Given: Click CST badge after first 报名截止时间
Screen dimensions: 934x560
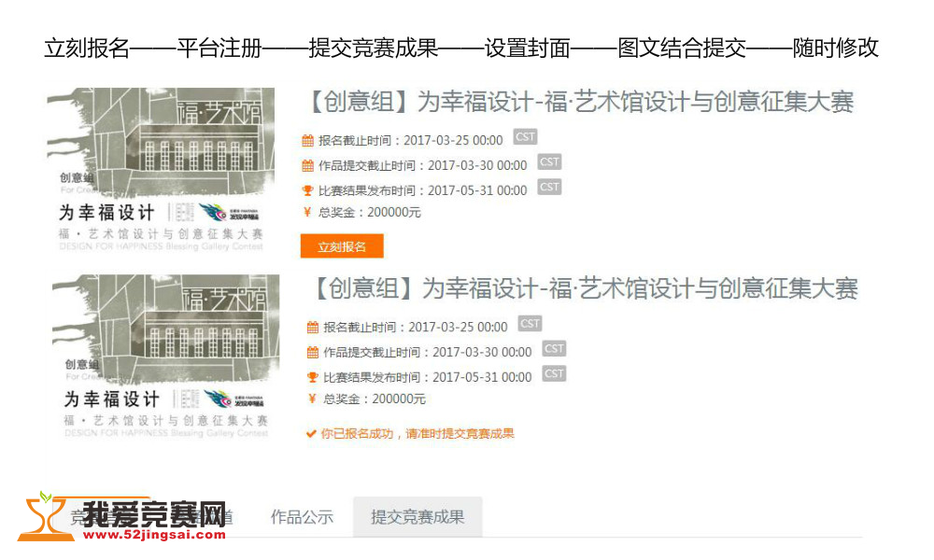Looking at the screenshot, I should (525, 137).
